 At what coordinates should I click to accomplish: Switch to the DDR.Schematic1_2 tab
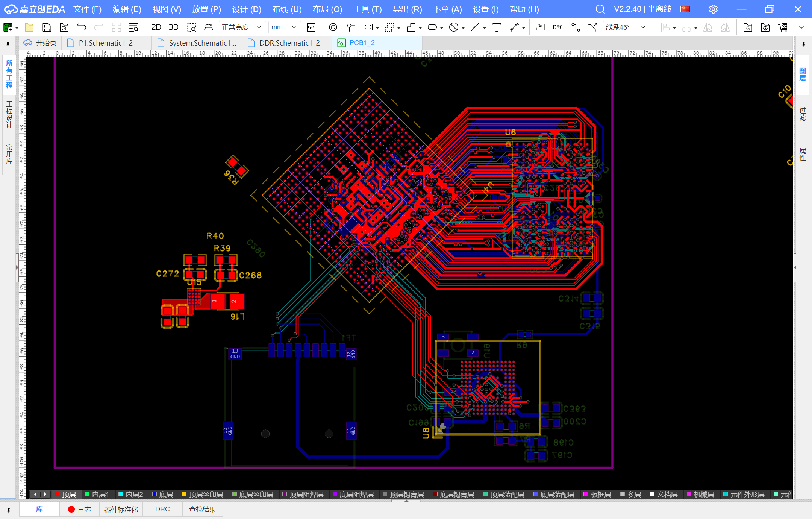pyautogui.click(x=289, y=43)
